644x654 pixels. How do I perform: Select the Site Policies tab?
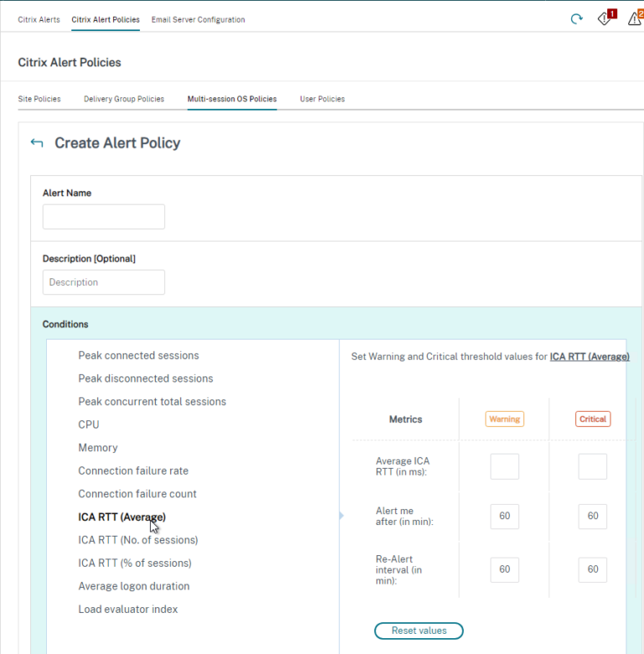(x=39, y=99)
